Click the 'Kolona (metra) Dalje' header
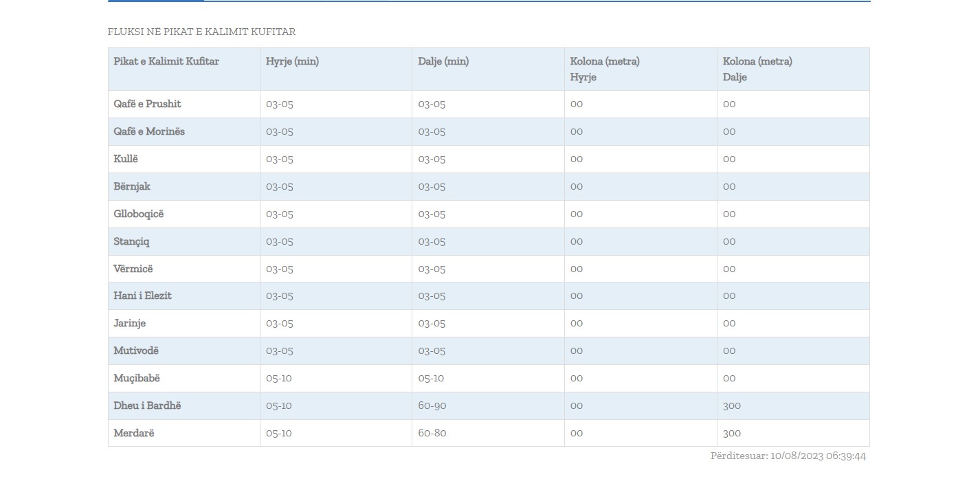980x490 pixels. point(757,69)
